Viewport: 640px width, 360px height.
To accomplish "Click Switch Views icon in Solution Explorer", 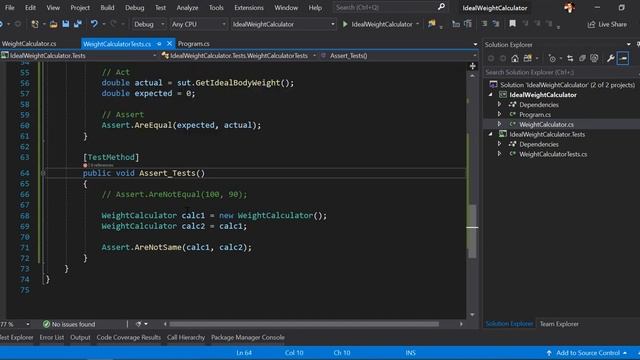I will click(528, 59).
